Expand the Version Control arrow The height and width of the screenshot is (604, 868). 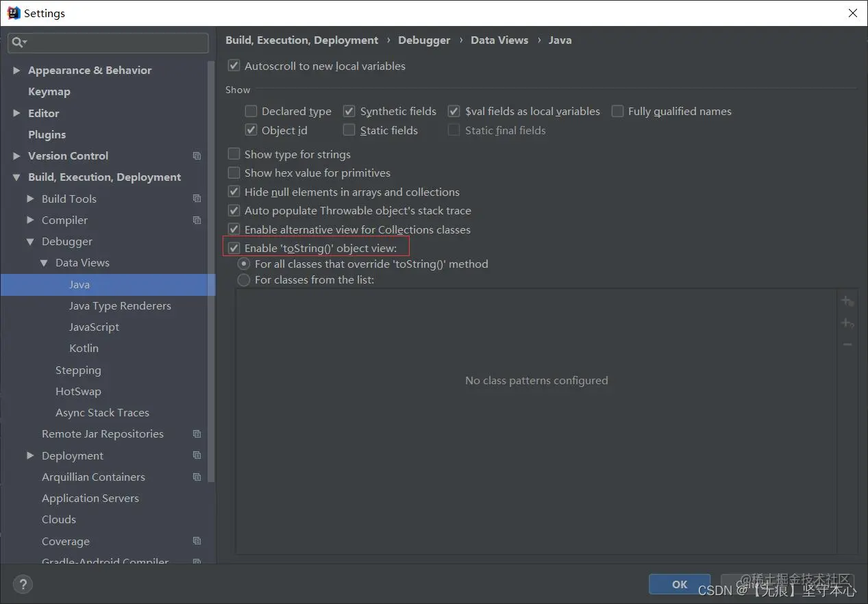[x=16, y=156]
